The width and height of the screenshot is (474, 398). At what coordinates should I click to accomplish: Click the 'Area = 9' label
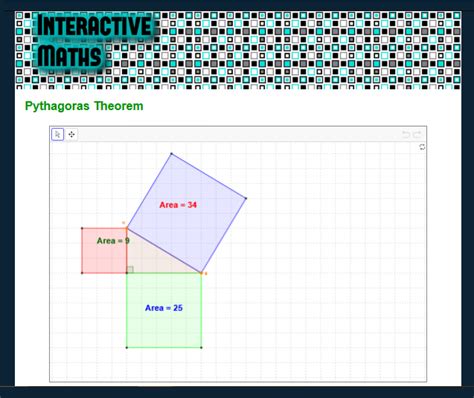click(113, 241)
